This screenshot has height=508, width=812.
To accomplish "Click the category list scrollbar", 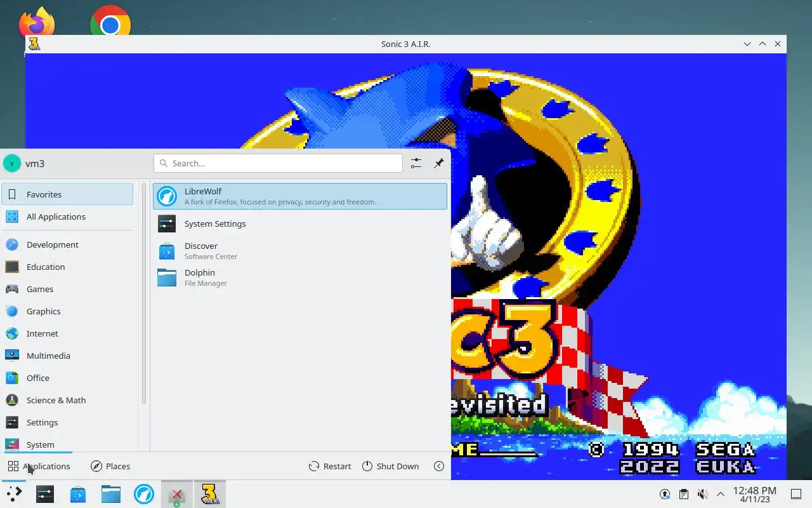I will (144, 293).
